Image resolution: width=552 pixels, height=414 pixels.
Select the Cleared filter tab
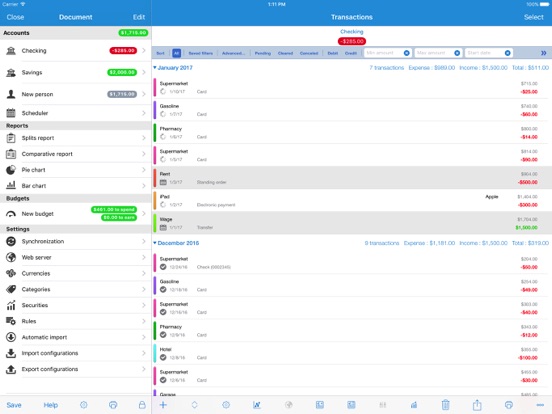pos(285,53)
